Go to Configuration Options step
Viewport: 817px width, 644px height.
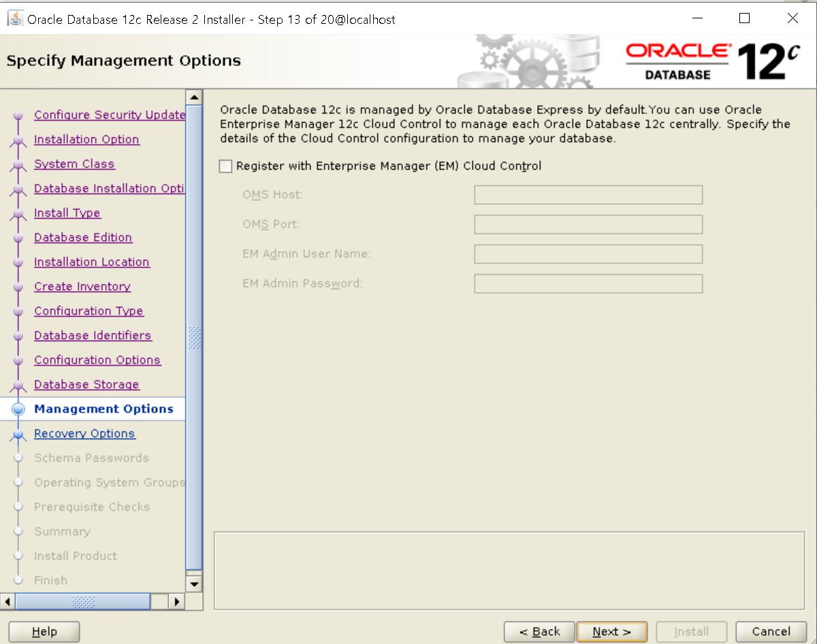tap(97, 360)
